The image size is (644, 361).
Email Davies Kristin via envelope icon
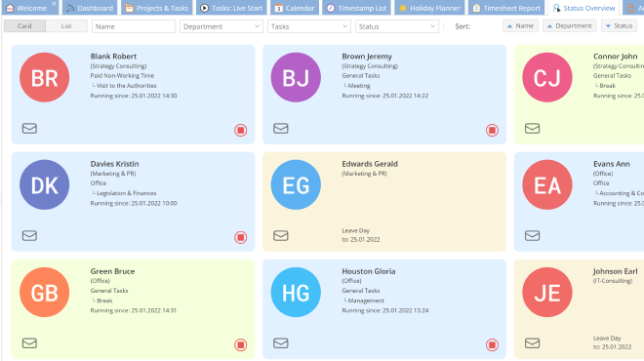29,236
